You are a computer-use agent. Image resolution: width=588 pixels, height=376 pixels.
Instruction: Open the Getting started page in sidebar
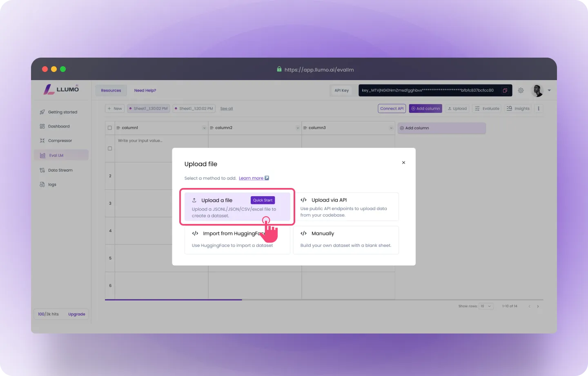click(58, 112)
